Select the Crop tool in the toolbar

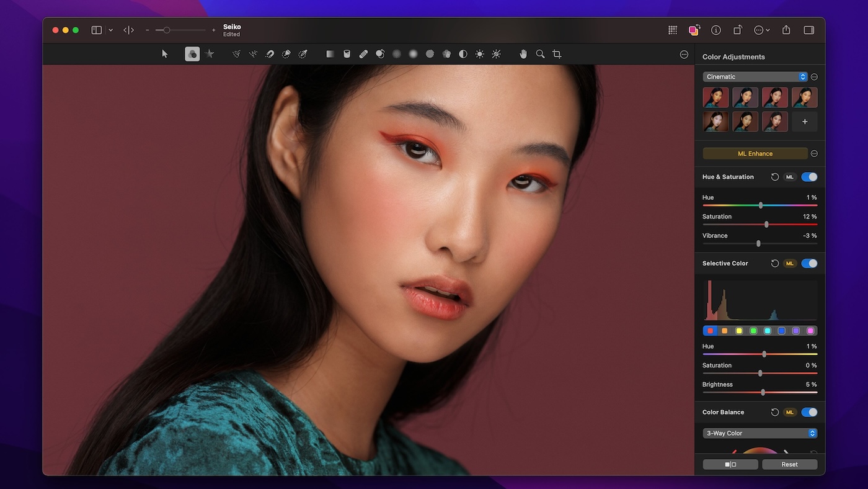pos(557,54)
